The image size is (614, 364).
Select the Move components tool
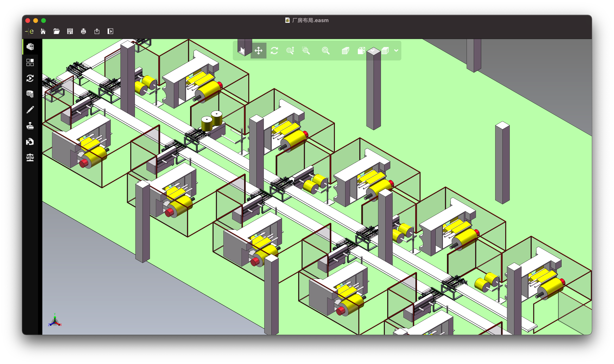point(30,141)
